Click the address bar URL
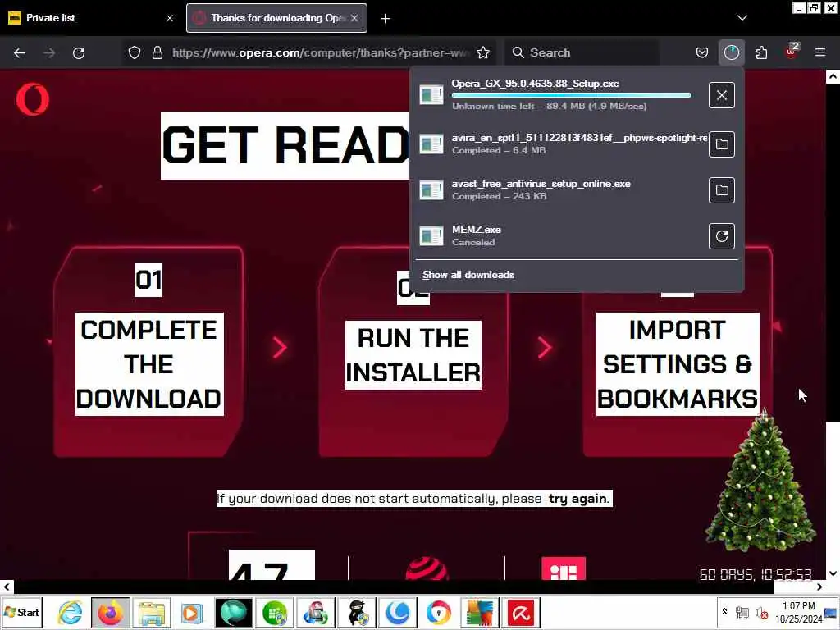 (321, 52)
